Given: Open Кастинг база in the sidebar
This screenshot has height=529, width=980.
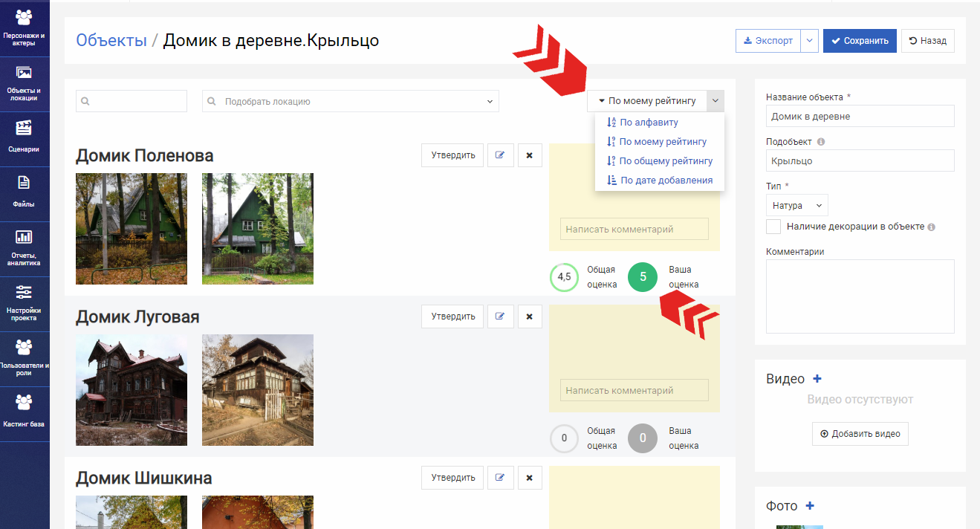Looking at the screenshot, I should coord(25,415).
